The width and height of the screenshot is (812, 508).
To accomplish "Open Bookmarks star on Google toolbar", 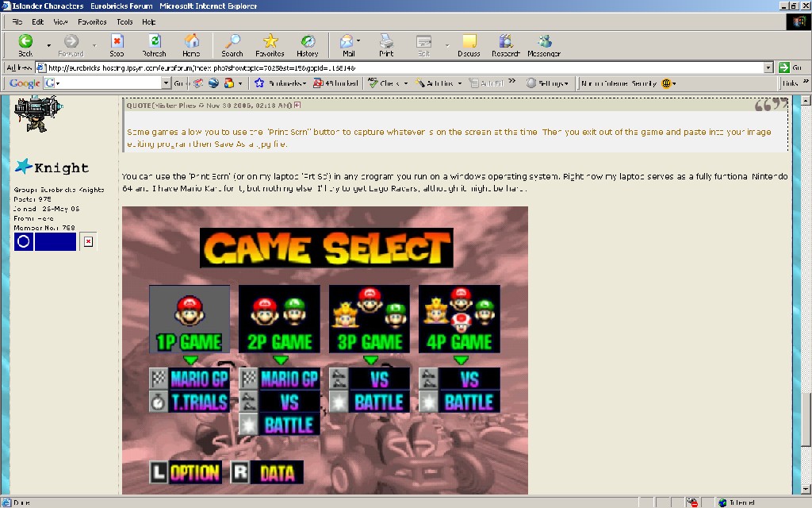I will click(280, 83).
